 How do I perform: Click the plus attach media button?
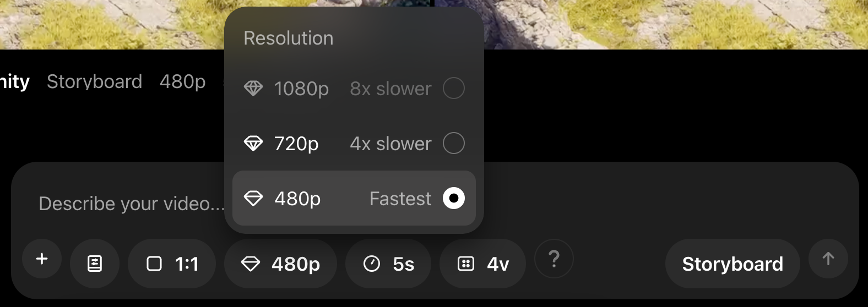coord(42,259)
